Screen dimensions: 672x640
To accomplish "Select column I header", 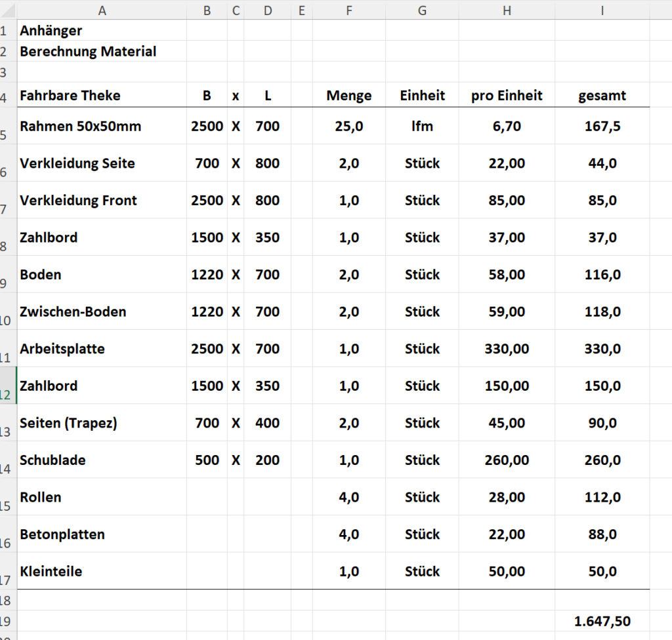I will (602, 10).
